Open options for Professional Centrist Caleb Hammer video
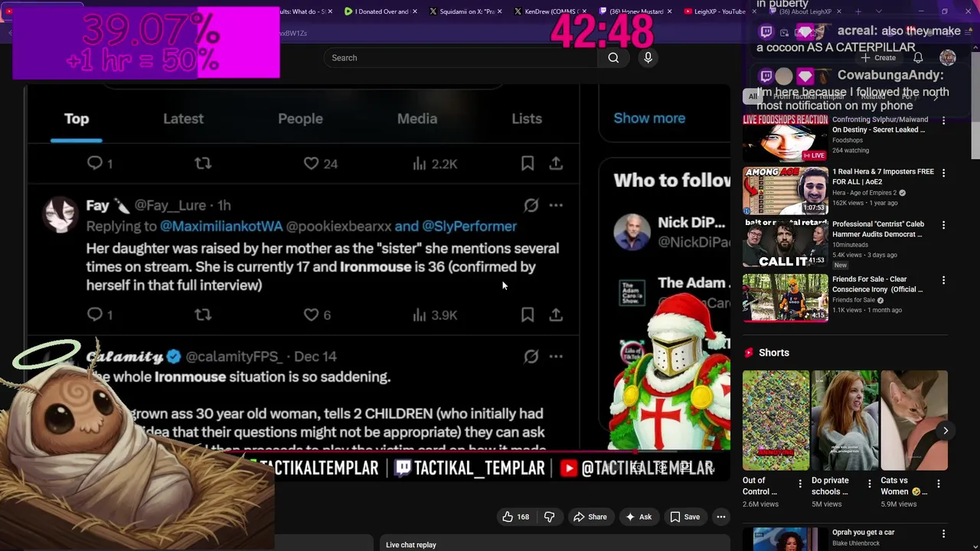The height and width of the screenshot is (551, 980). (x=943, y=225)
